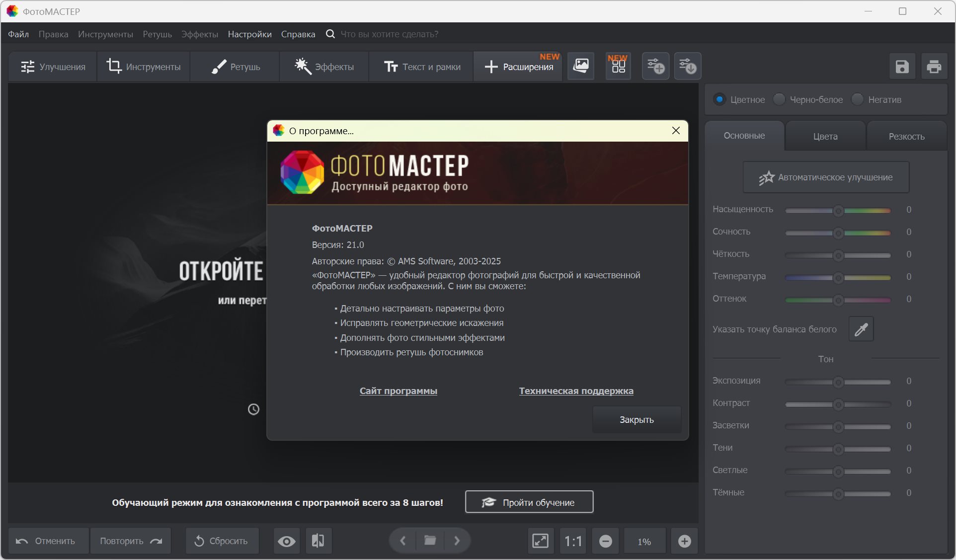
Task: Click the Насыщенность slider handle
Action: tap(838, 211)
